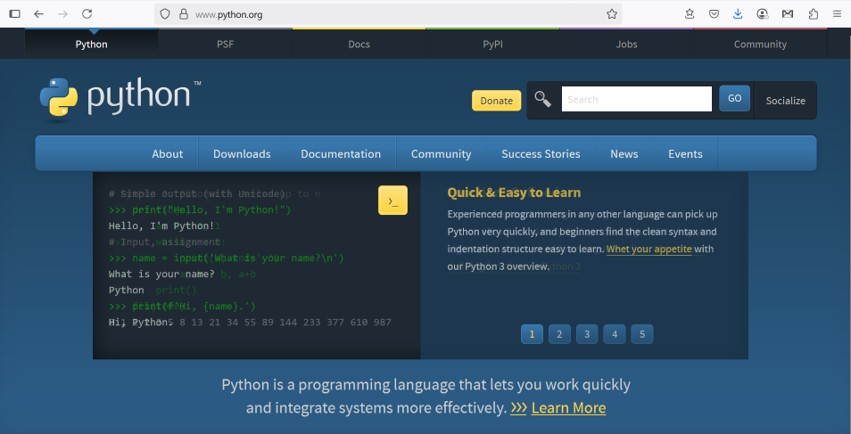Open the mail envelope toolbar icon
This screenshot has height=434, width=851.
tap(788, 14)
